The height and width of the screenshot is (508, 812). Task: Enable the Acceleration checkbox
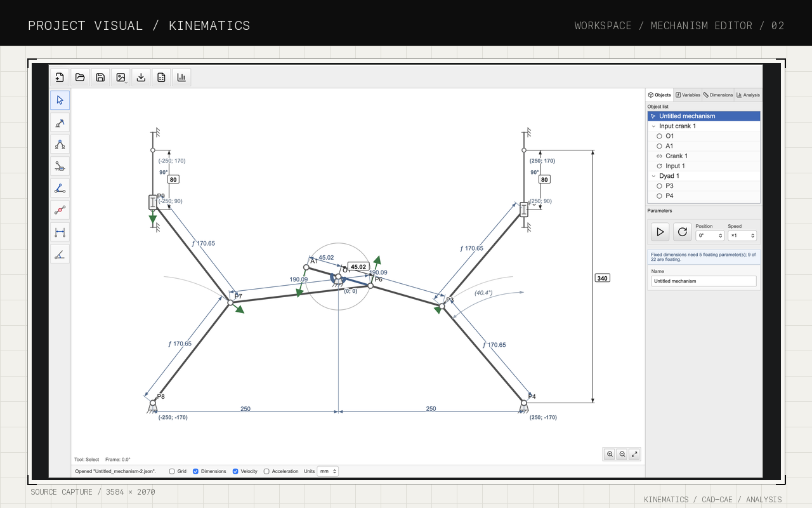tap(266, 471)
